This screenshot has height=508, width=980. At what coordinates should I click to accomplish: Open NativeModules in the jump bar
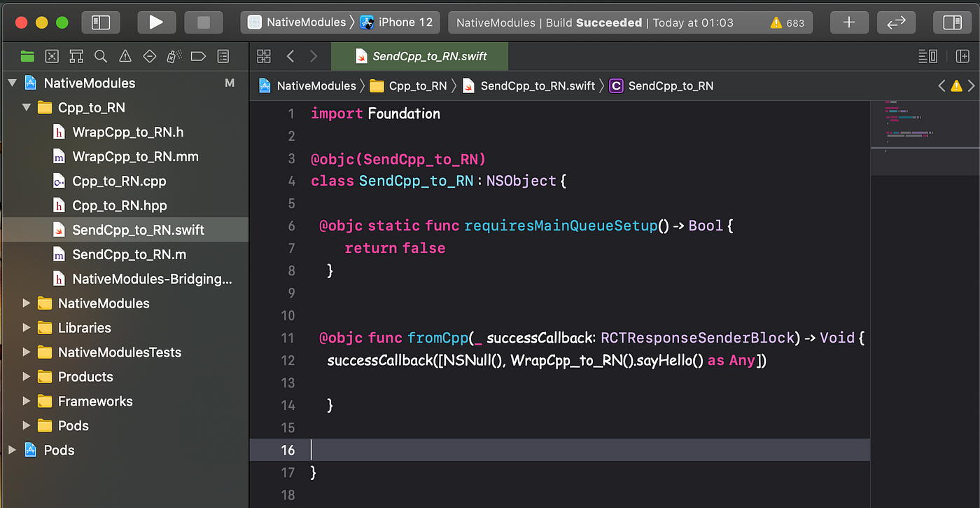click(308, 85)
